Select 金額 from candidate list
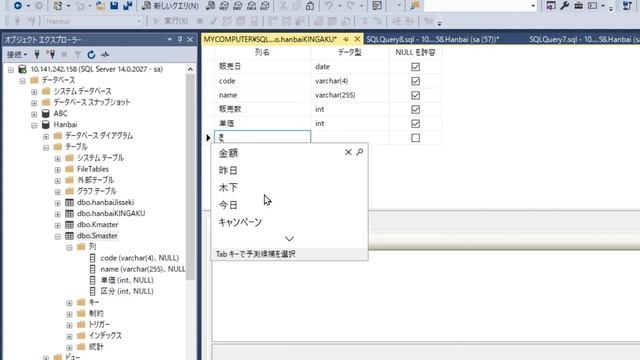Screen dimensions: 640x360 tap(228, 153)
